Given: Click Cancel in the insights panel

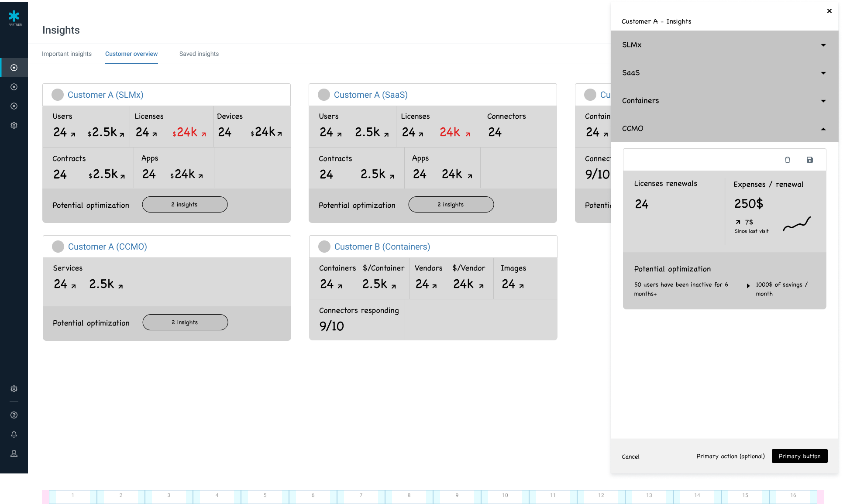Looking at the screenshot, I should click(630, 456).
